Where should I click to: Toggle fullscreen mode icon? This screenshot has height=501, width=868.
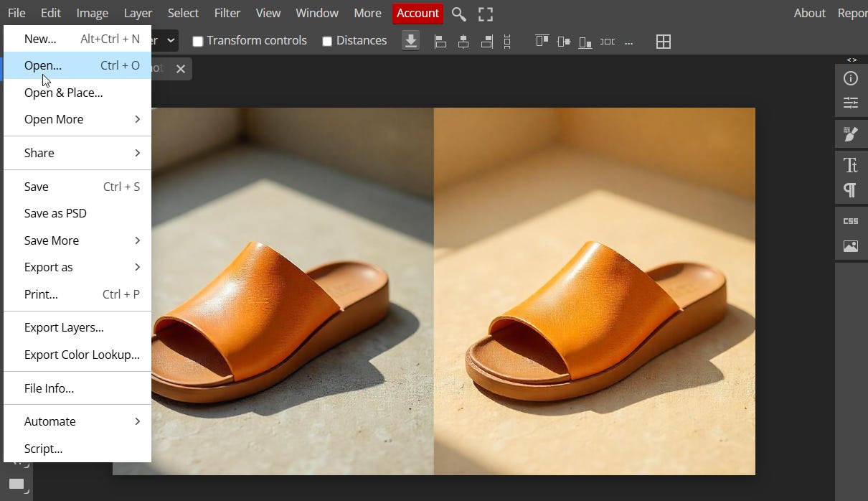(486, 14)
